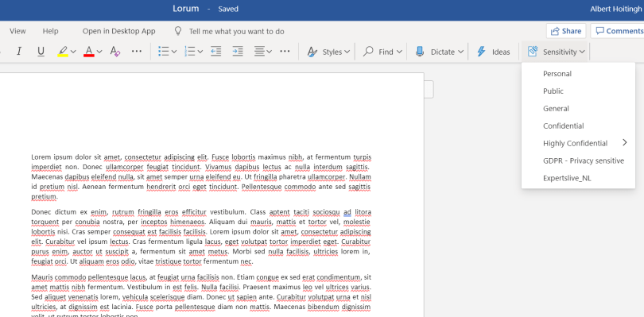Screen dimensions: 644x317
Task: Click Tell me what you want to do box
Action: click(229, 31)
